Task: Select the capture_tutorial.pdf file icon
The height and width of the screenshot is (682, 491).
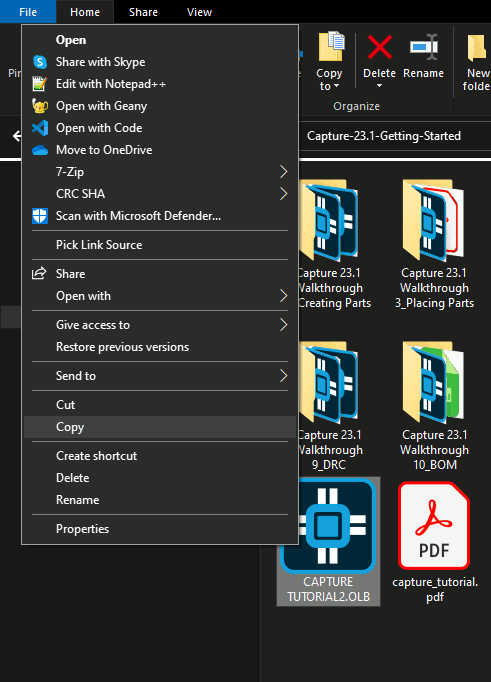Action: (434, 525)
